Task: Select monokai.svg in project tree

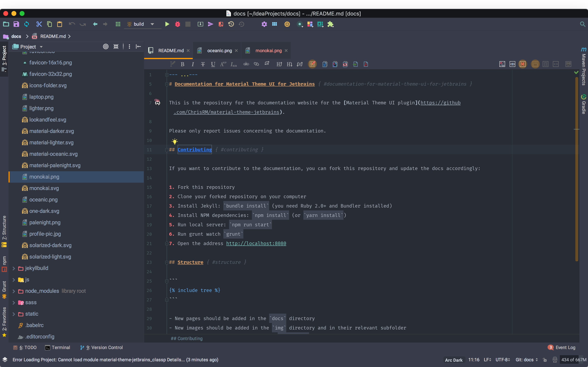Action: point(44,188)
